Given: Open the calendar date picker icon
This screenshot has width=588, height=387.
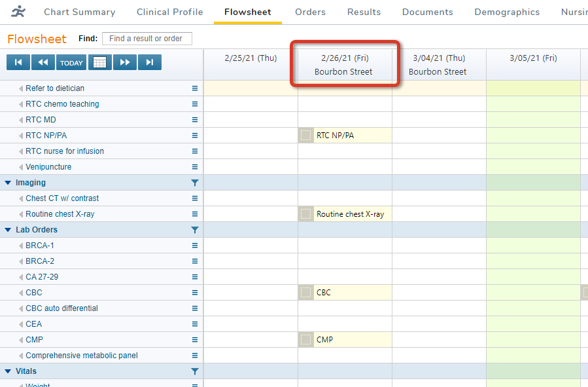Looking at the screenshot, I should [x=99, y=62].
